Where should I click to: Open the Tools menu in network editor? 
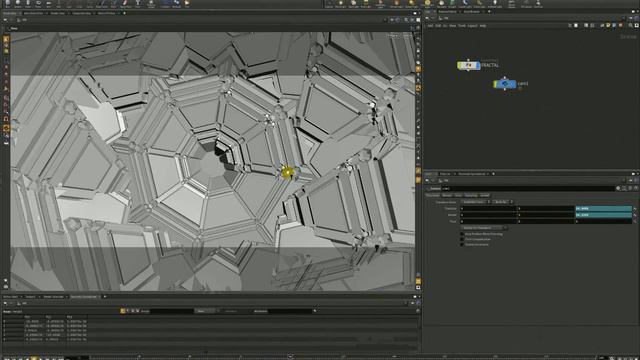(461, 26)
